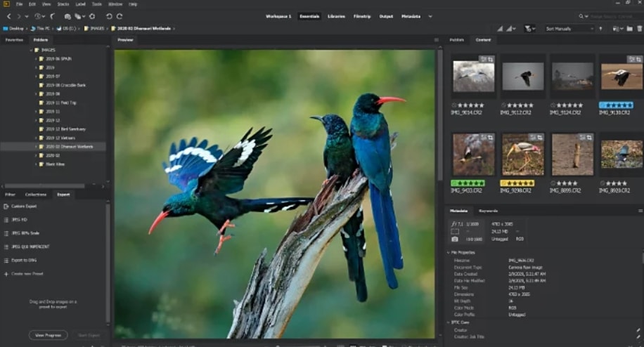Click the pencil edit icon beside Creator
The height and width of the screenshot is (347, 644).
pyautogui.click(x=638, y=330)
